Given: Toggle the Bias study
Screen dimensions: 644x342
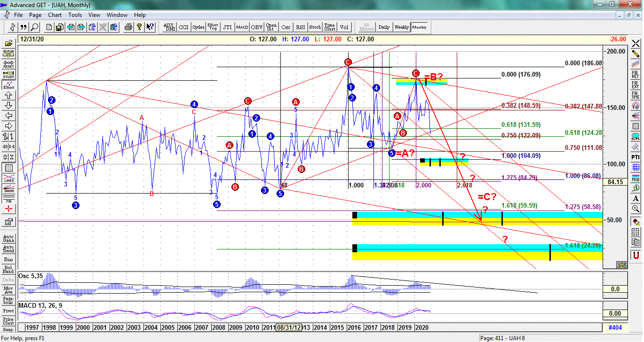Looking at the screenshot, I should pos(8,259).
